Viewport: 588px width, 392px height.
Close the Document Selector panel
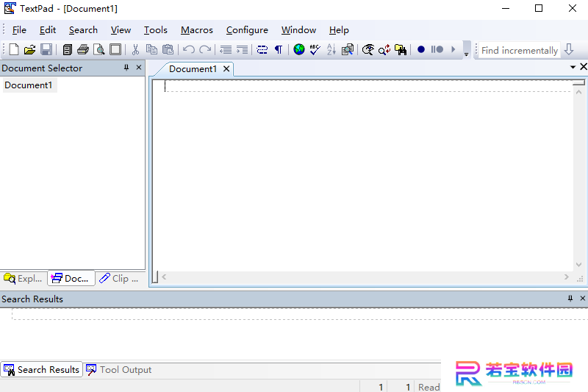[139, 68]
